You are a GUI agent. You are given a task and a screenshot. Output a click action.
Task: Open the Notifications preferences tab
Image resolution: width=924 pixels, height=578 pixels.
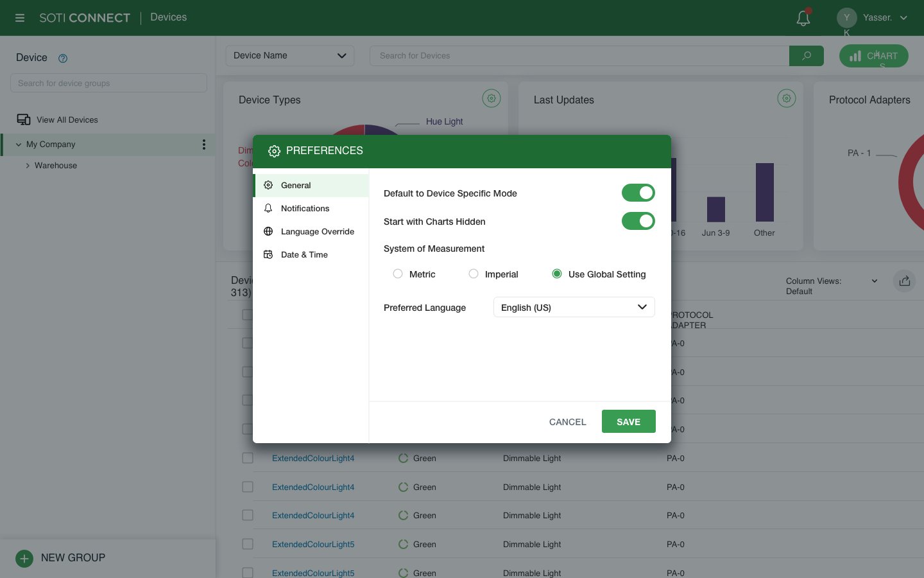pyautogui.click(x=311, y=208)
